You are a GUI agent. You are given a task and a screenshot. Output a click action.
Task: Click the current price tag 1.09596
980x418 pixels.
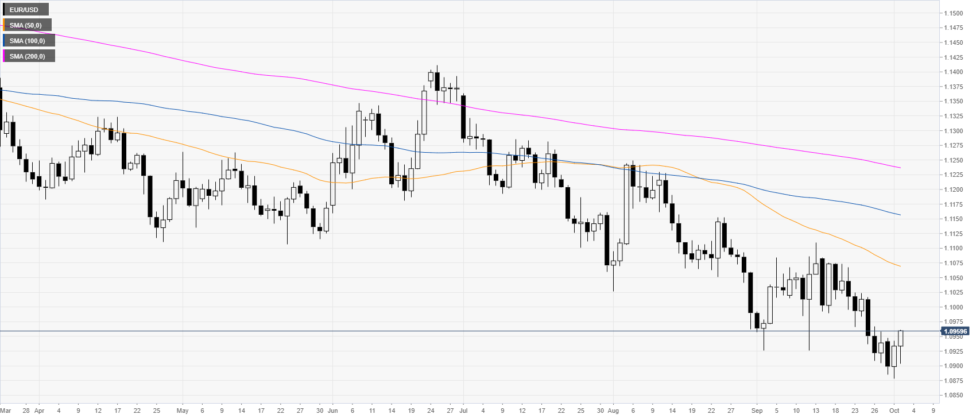pos(955,331)
